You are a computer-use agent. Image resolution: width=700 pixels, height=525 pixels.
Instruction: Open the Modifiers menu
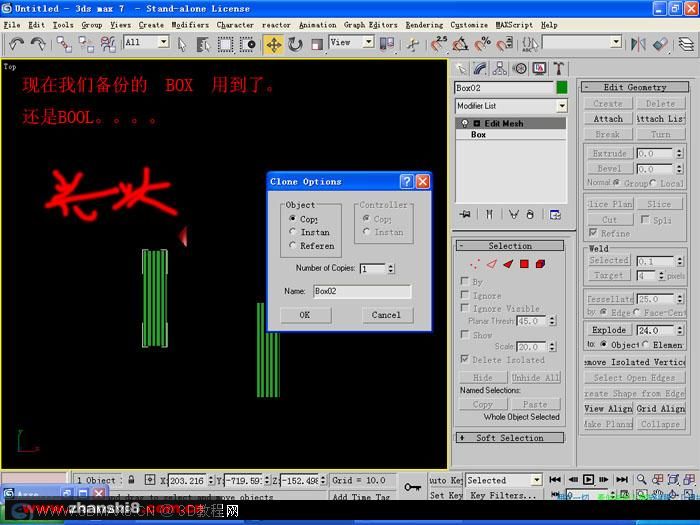tap(190, 25)
